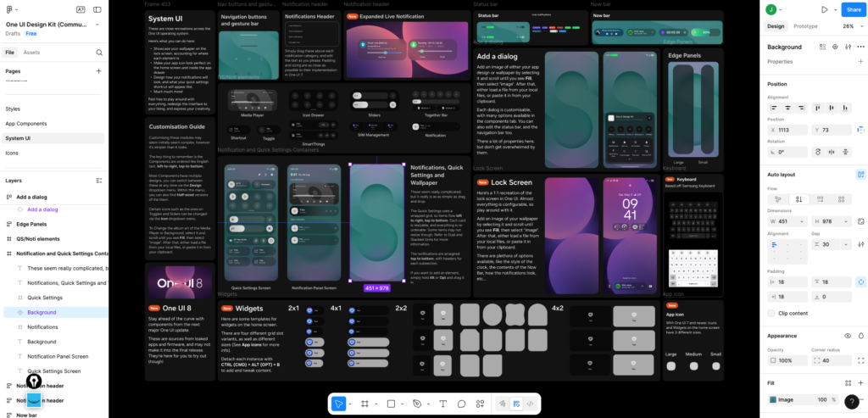Open the Icons page
868x418 pixels.
coord(12,153)
